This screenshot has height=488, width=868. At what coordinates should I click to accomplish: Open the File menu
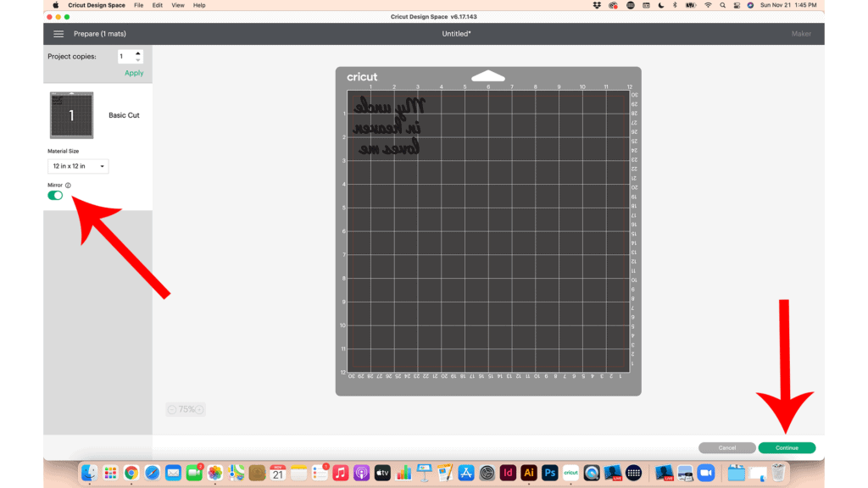click(138, 5)
